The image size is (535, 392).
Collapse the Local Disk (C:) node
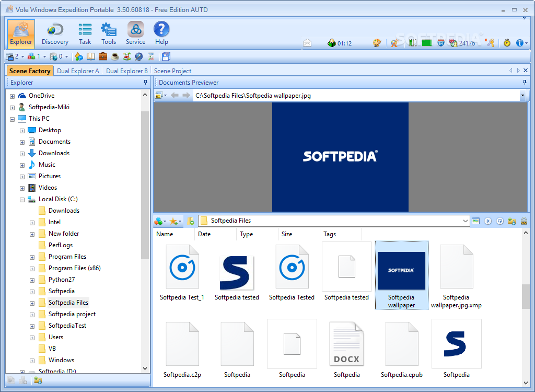coord(22,200)
